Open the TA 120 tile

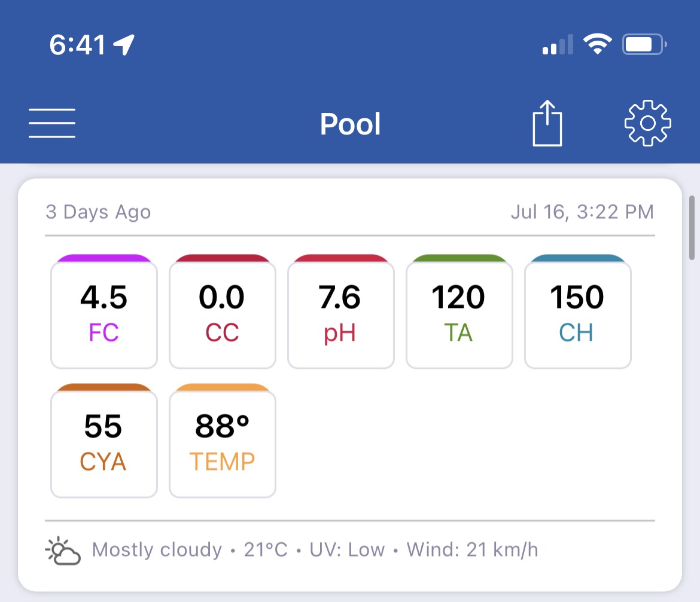click(459, 311)
